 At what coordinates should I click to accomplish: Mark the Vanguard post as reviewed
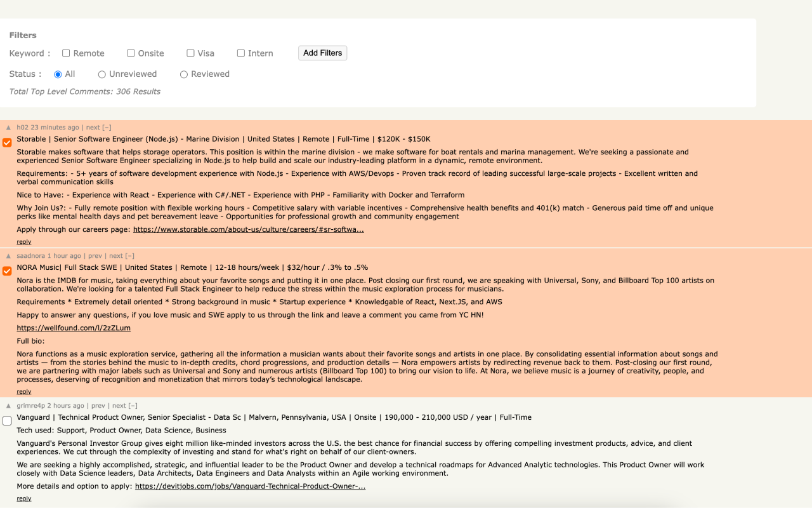[x=7, y=421]
